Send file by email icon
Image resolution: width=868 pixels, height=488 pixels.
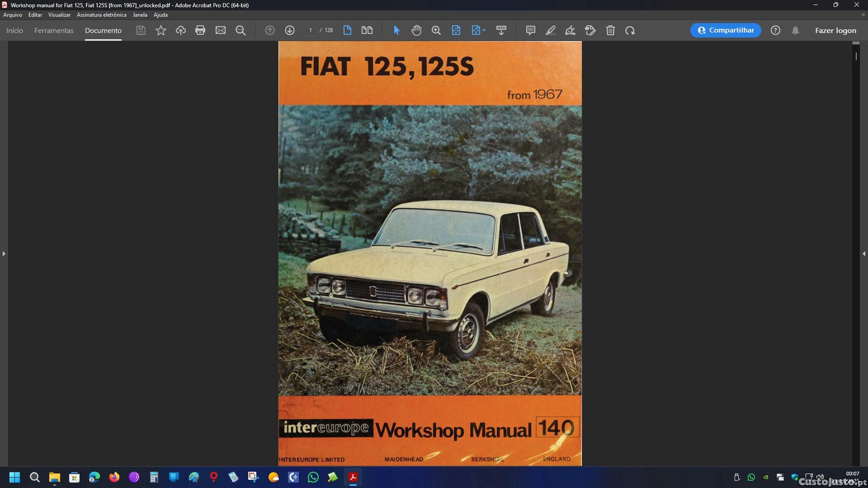(x=220, y=30)
